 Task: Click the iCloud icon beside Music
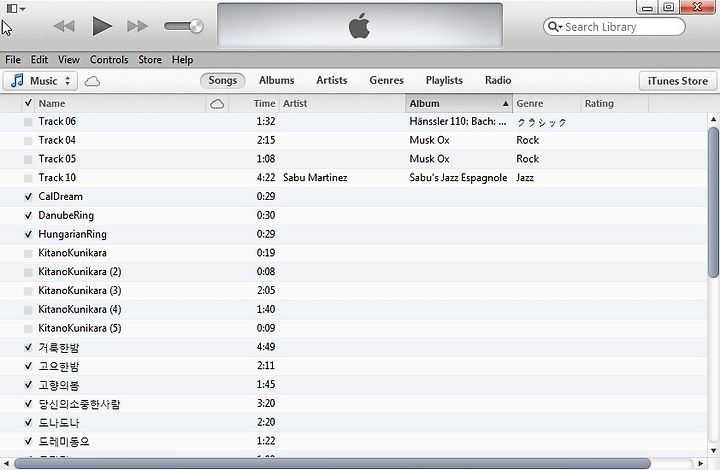(x=92, y=81)
